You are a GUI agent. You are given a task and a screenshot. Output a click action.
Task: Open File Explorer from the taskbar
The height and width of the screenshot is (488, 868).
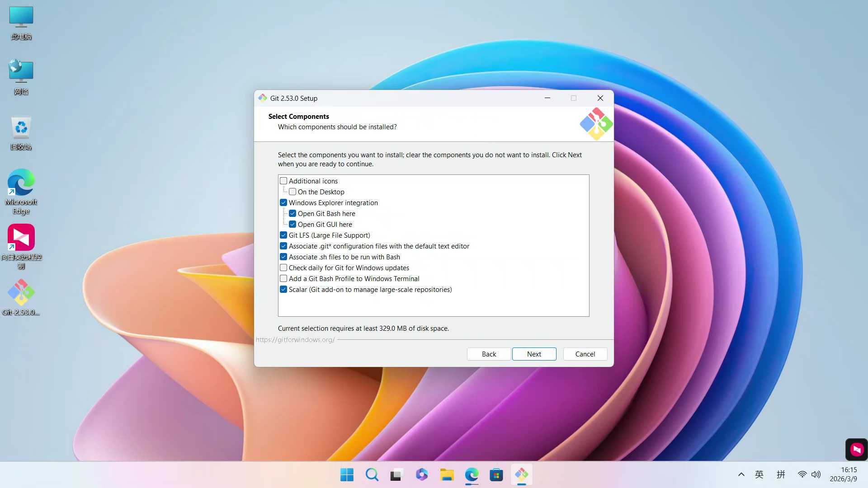[x=447, y=474]
